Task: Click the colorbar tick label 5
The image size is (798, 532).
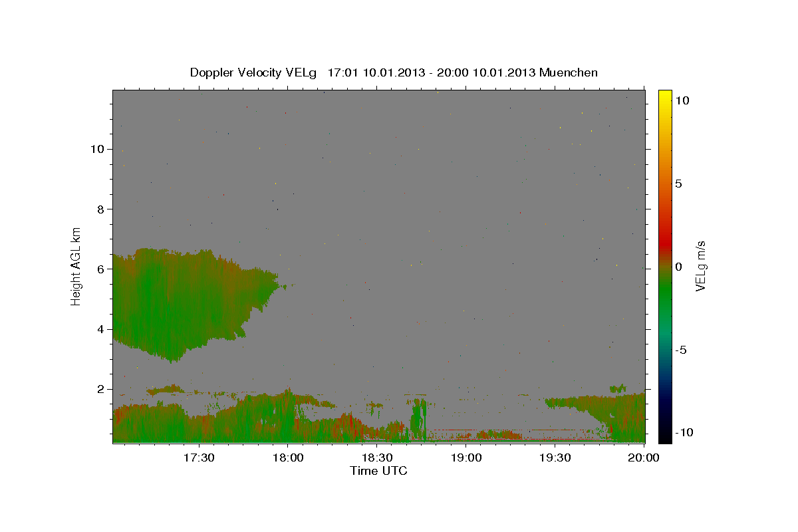Action: point(678,184)
